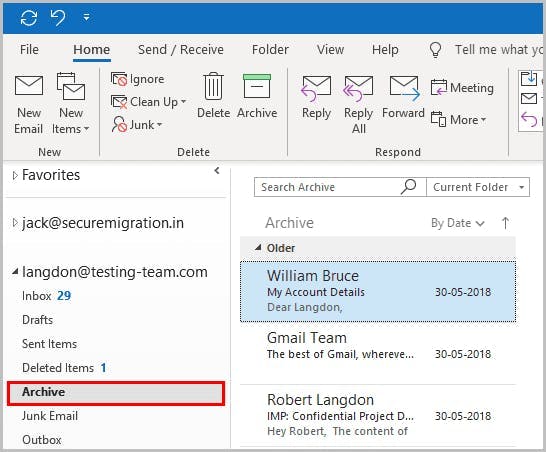This screenshot has height=452, width=546.
Task: Click the New Email icon
Action: [29, 86]
